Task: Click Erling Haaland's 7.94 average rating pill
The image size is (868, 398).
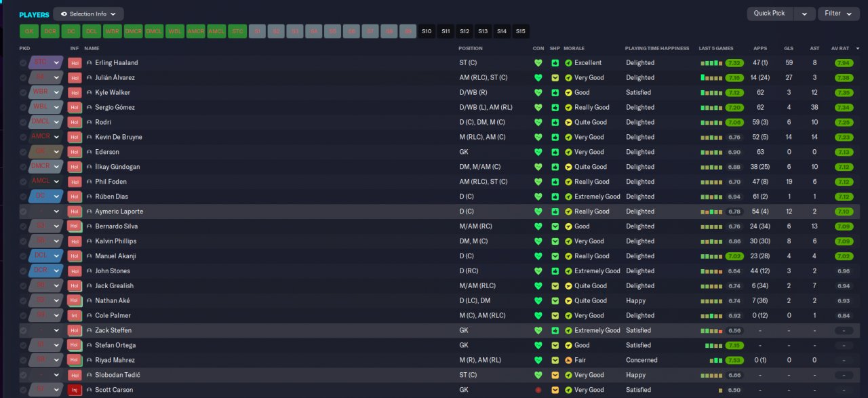Action: coord(844,62)
